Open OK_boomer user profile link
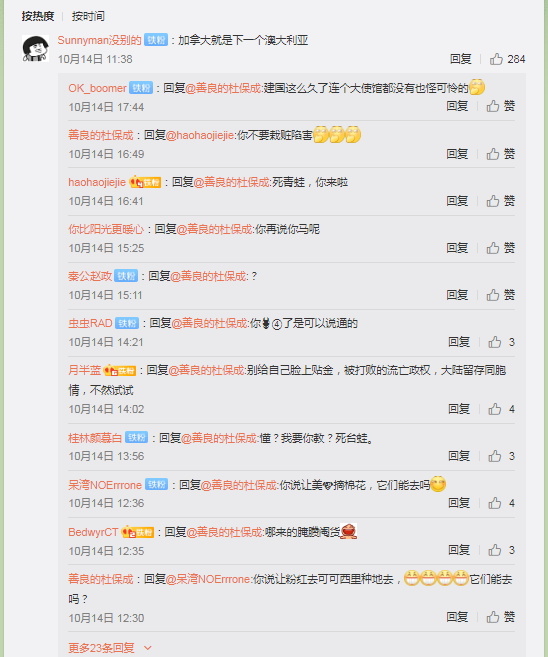 point(97,88)
